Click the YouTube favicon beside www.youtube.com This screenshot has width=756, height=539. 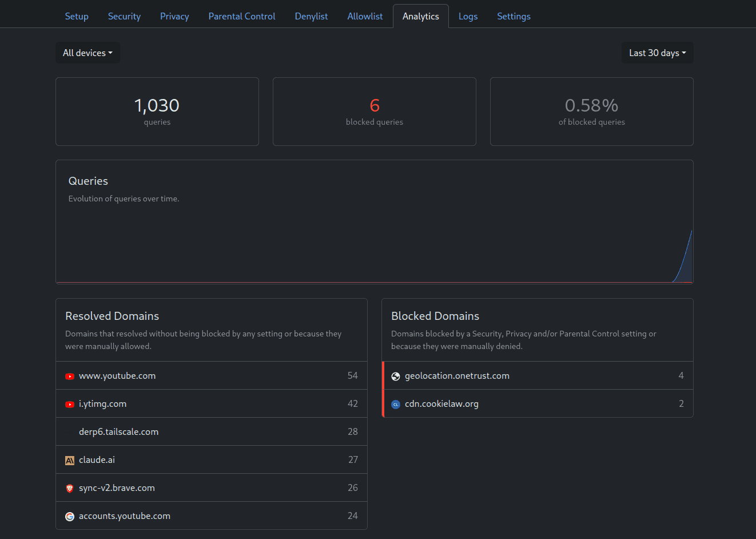pyautogui.click(x=70, y=376)
